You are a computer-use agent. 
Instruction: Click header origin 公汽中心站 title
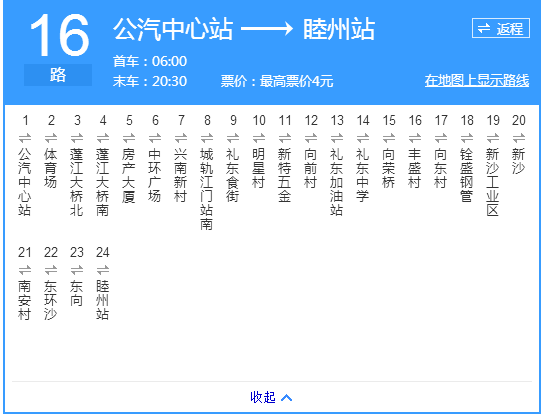coord(173,29)
